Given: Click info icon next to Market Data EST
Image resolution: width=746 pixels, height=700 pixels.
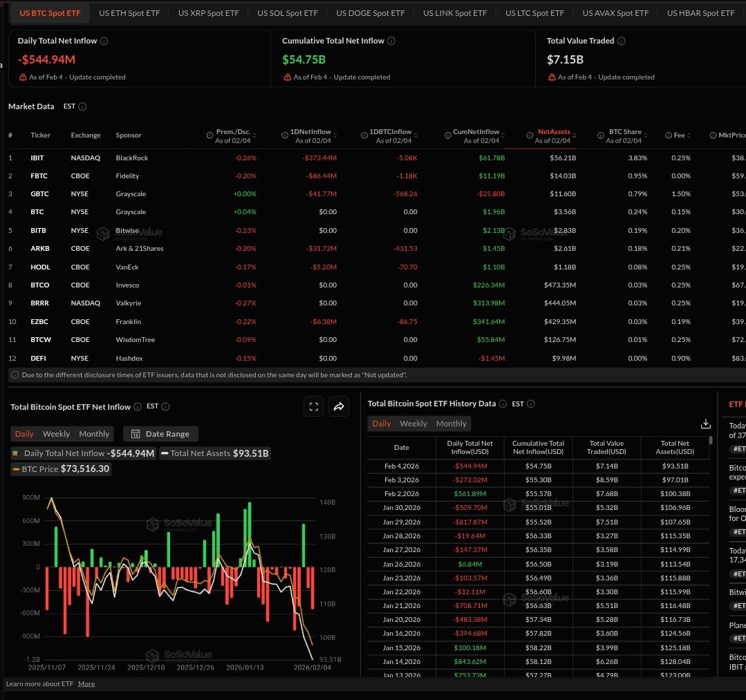Looking at the screenshot, I should point(83,106).
